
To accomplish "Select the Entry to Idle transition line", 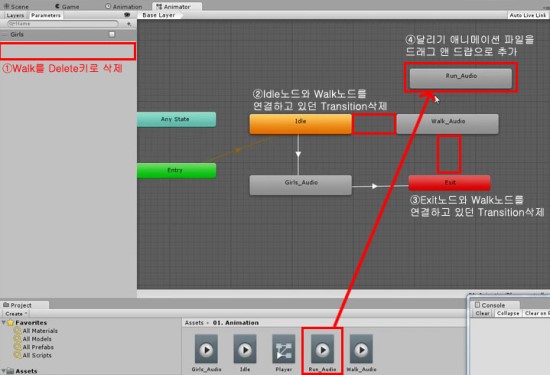I will [239, 150].
